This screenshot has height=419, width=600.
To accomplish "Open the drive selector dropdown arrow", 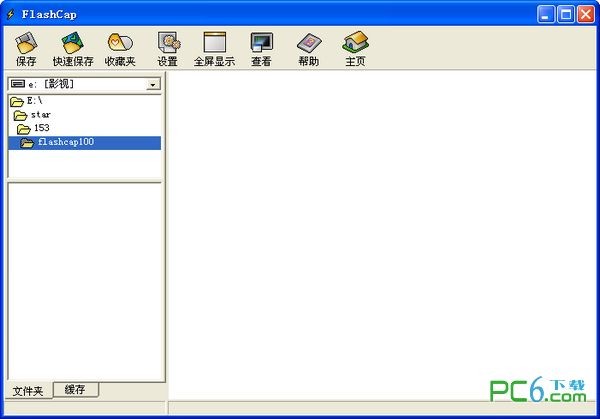I will coord(153,84).
